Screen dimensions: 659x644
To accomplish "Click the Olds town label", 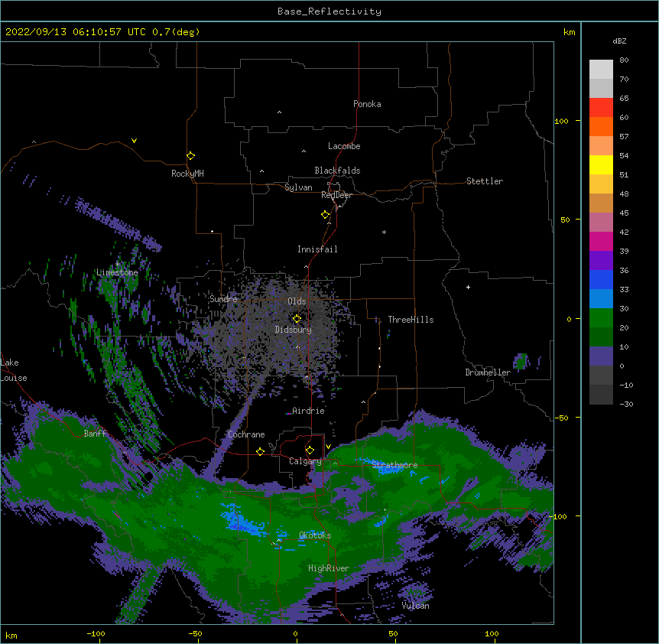I will point(297,301).
